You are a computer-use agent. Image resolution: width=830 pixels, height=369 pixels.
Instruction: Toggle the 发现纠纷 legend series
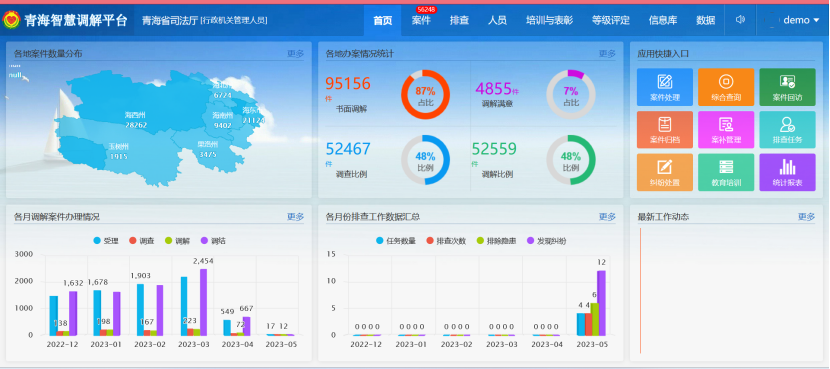pos(546,241)
